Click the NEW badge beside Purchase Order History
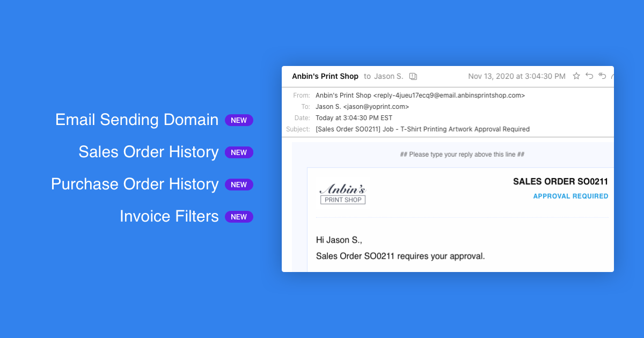 click(239, 185)
